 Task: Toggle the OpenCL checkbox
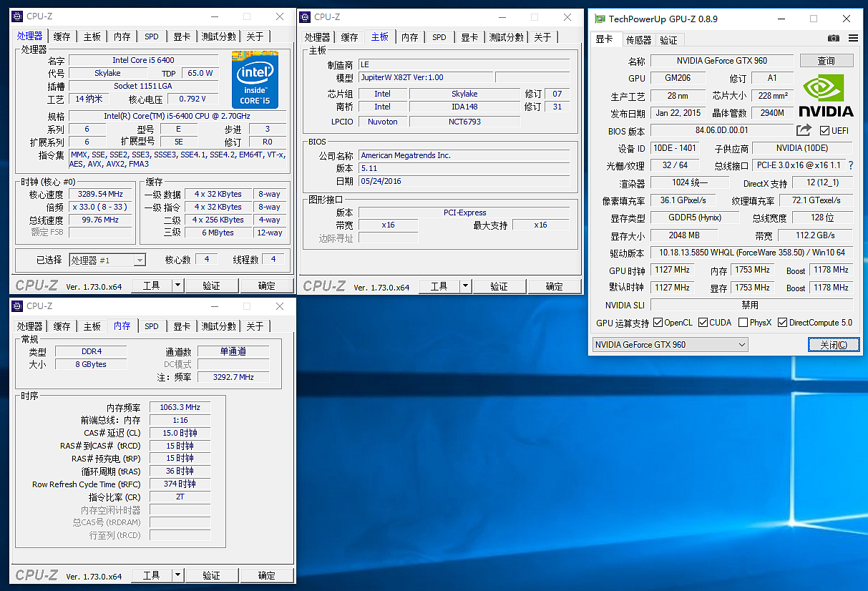[x=658, y=323]
